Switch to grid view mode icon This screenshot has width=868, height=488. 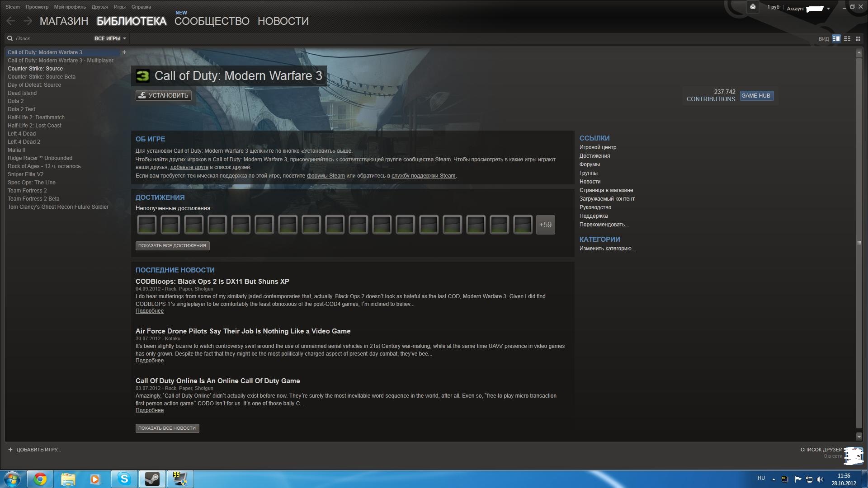[x=858, y=39]
